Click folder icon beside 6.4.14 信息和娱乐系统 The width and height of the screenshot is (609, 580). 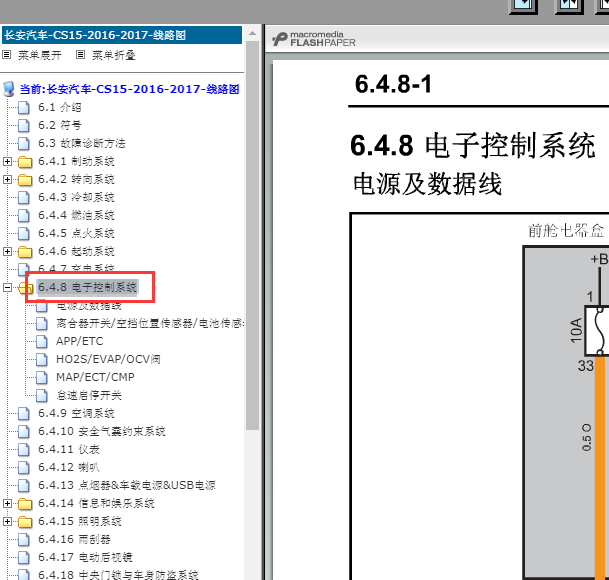pos(25,504)
